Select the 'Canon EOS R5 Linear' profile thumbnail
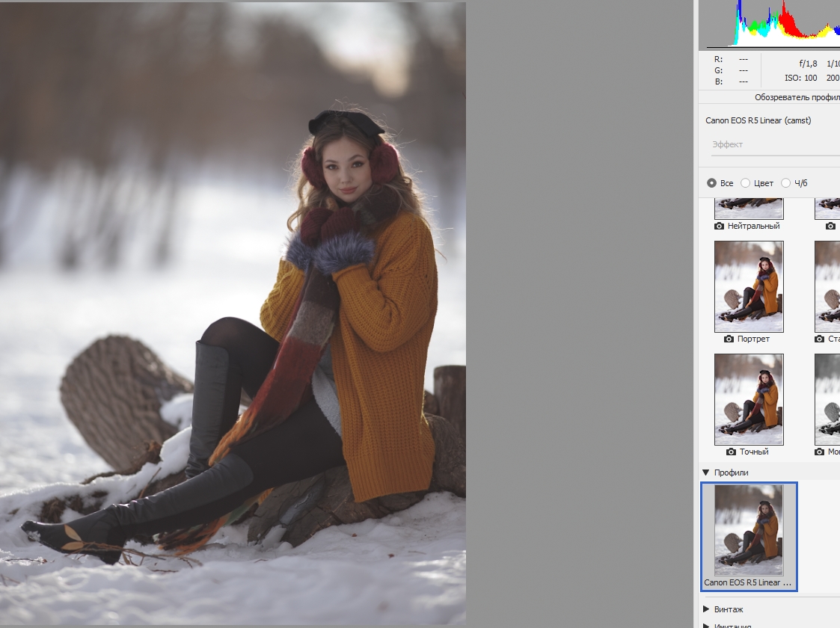Image resolution: width=840 pixels, height=628 pixels. tap(749, 530)
